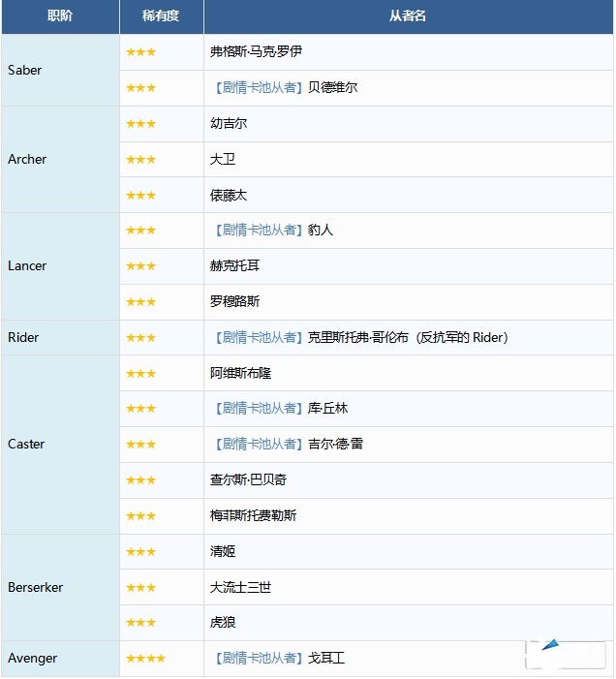Viewport: 616px width, 679px height.
Task: Click 剧情卡池从者 link beside 戈耳工
Action: (257, 659)
